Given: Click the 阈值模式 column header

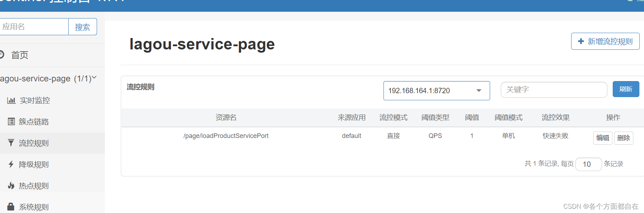Looking at the screenshot, I should coord(509,117).
